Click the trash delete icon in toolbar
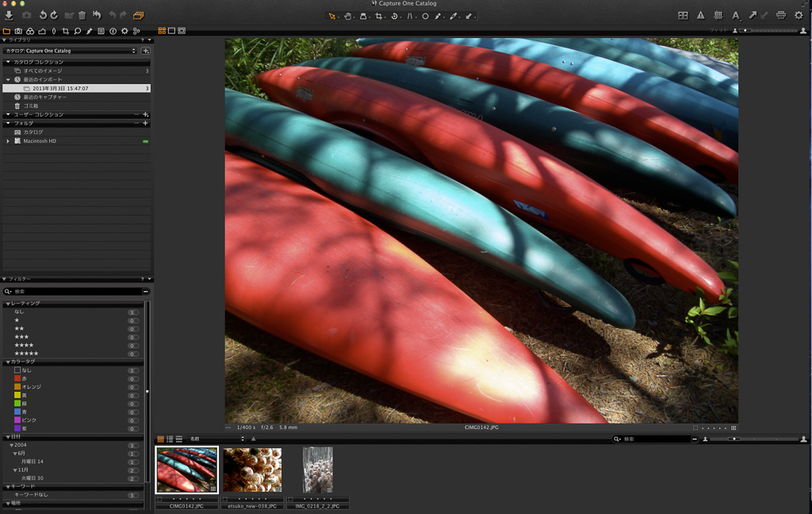The image size is (812, 514). point(82,15)
